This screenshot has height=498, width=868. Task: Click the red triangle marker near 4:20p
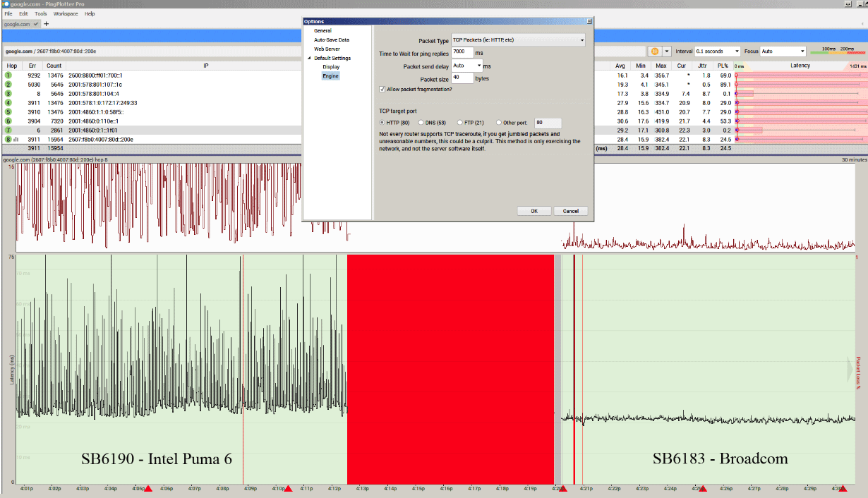563,488
